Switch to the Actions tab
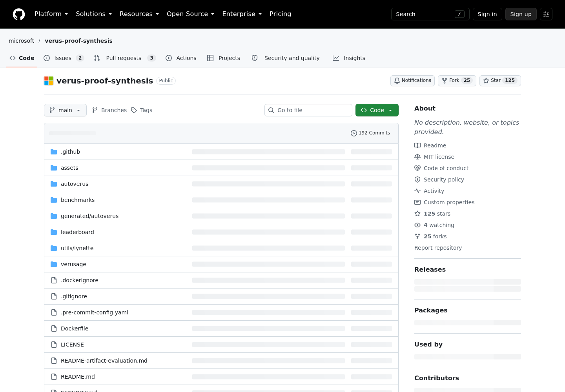Viewport: 565px width, 392px height. point(181,58)
